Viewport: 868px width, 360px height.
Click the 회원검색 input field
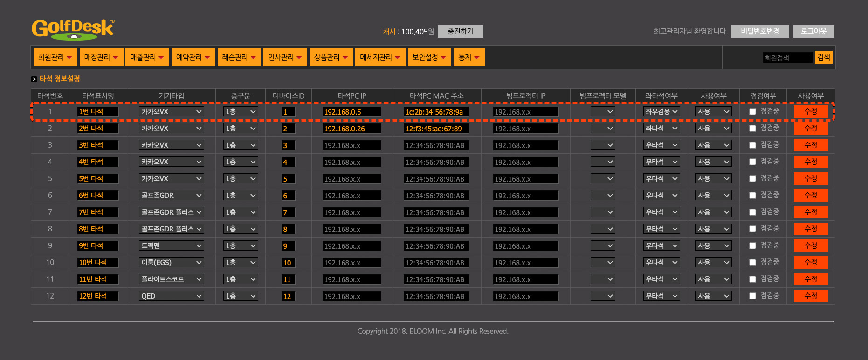[787, 58]
